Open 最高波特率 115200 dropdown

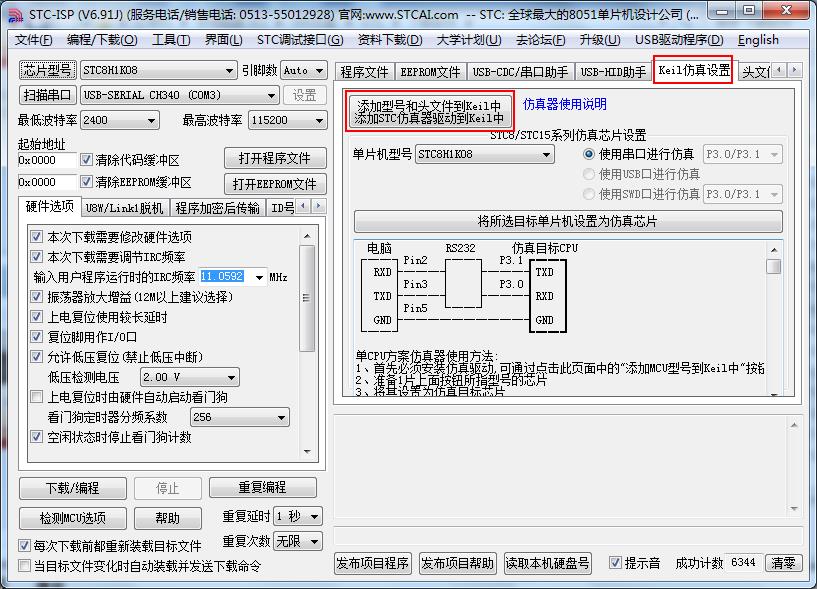coord(288,120)
